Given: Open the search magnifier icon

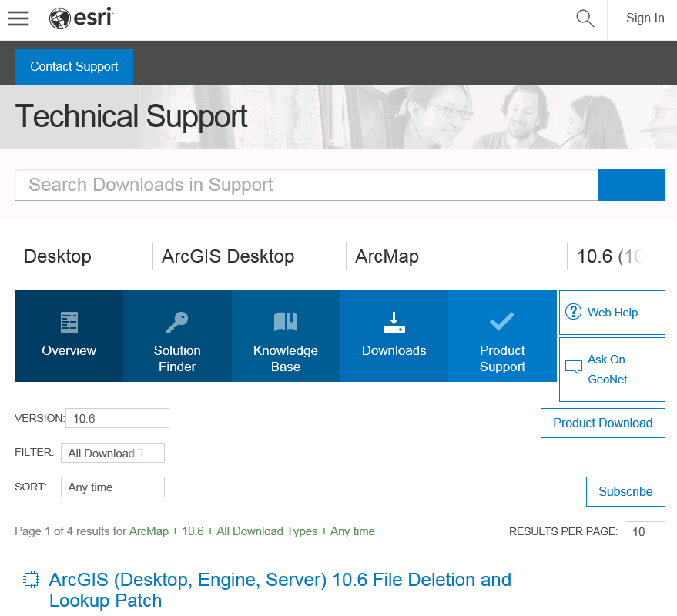Looking at the screenshot, I should pos(585,18).
